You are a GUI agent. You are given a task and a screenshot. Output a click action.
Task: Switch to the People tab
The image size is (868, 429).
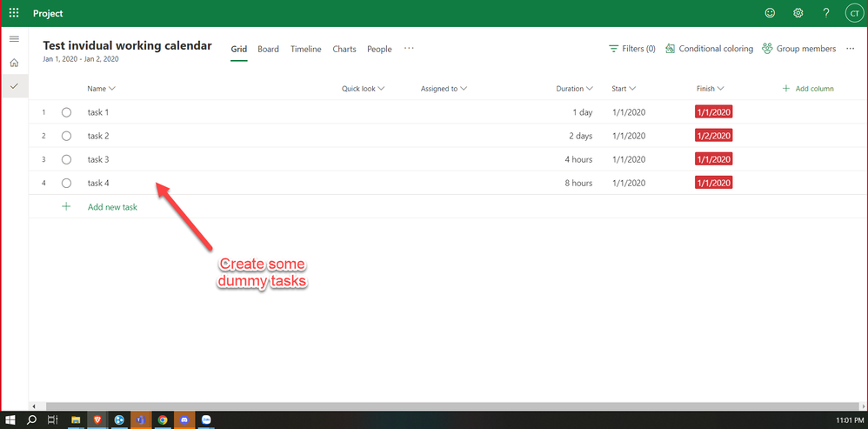click(379, 49)
